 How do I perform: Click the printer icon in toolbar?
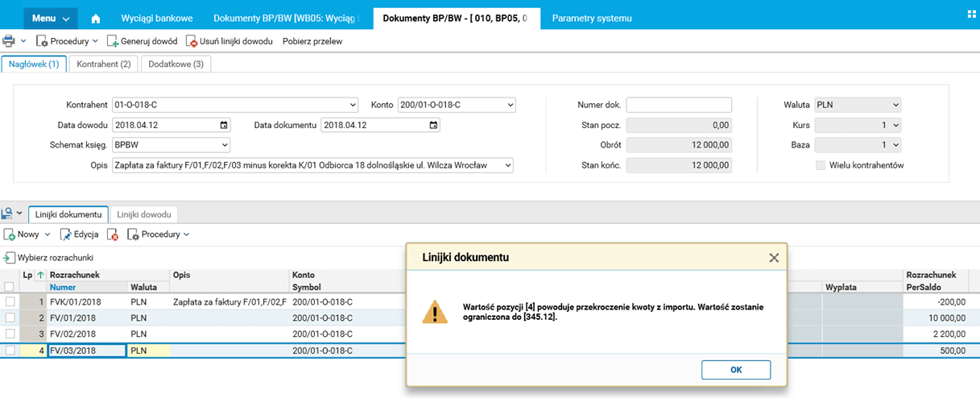click(x=9, y=40)
